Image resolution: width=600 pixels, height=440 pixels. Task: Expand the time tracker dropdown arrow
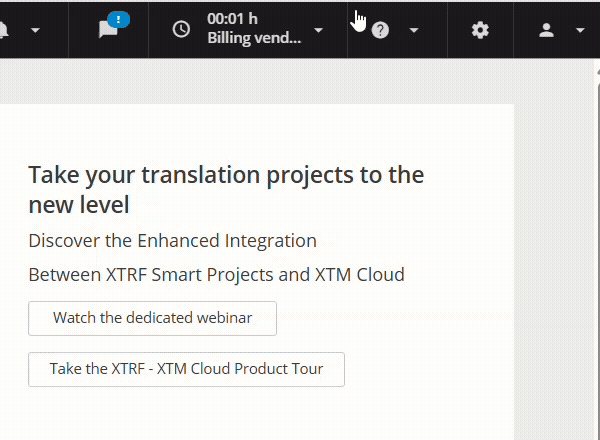(318, 30)
